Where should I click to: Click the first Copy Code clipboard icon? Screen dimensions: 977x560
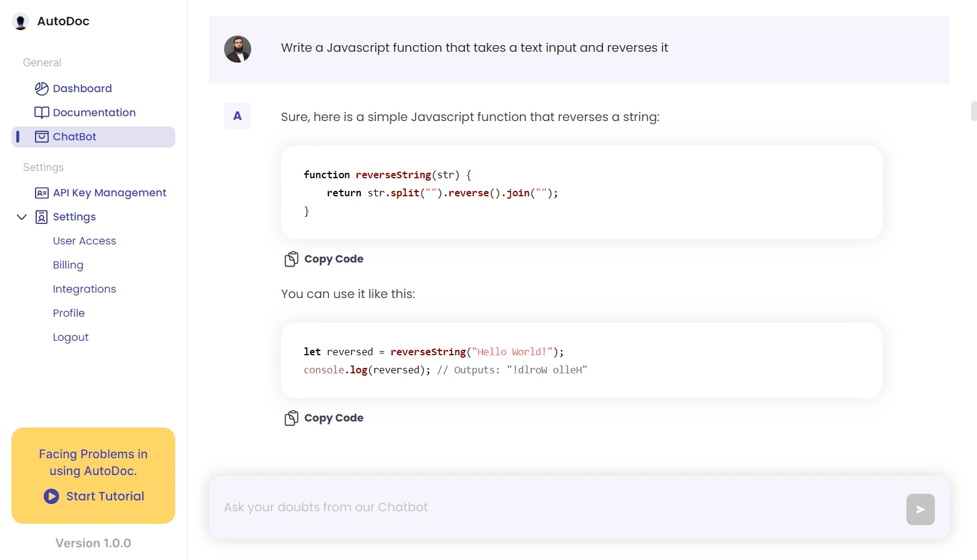(x=292, y=259)
